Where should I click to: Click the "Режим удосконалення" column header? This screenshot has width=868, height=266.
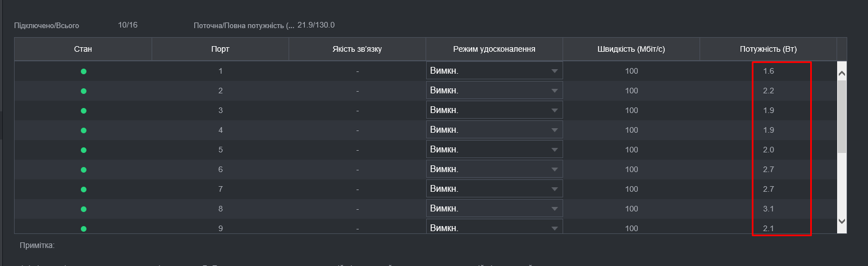(494, 49)
